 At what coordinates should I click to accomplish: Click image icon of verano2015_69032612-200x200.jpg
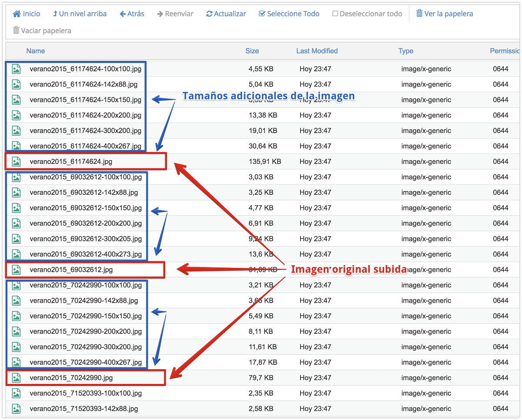pyautogui.click(x=17, y=223)
